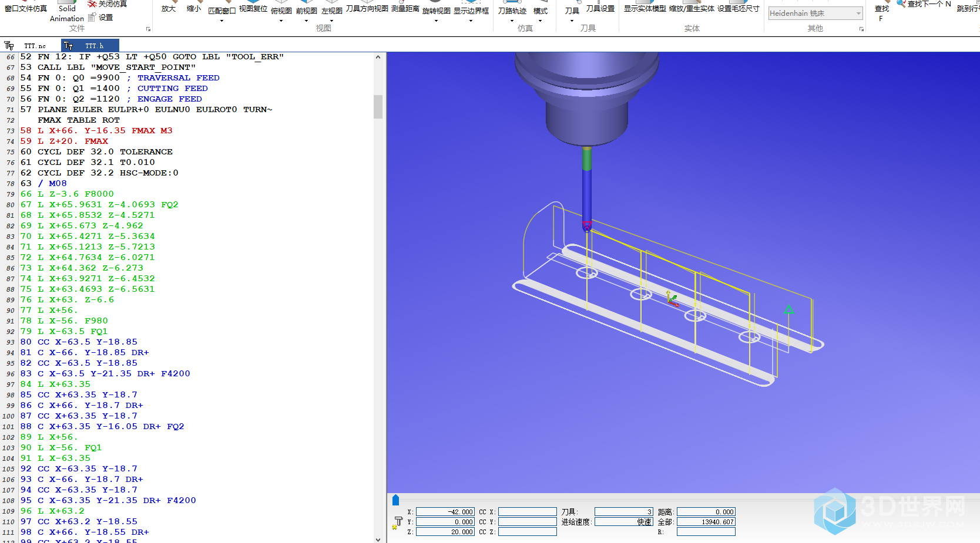This screenshot has width=980, height=543.
Task: Click the CC Z input field
Action: [528, 532]
